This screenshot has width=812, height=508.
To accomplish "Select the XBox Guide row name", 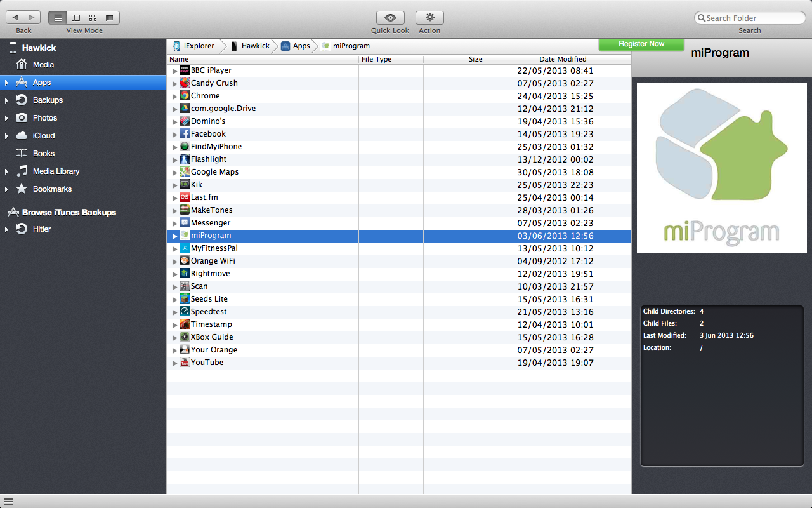I will point(212,337).
